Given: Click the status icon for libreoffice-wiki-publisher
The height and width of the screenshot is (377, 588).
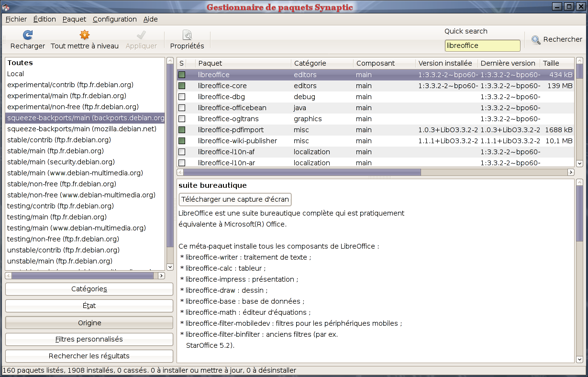Looking at the screenshot, I should click(182, 141).
